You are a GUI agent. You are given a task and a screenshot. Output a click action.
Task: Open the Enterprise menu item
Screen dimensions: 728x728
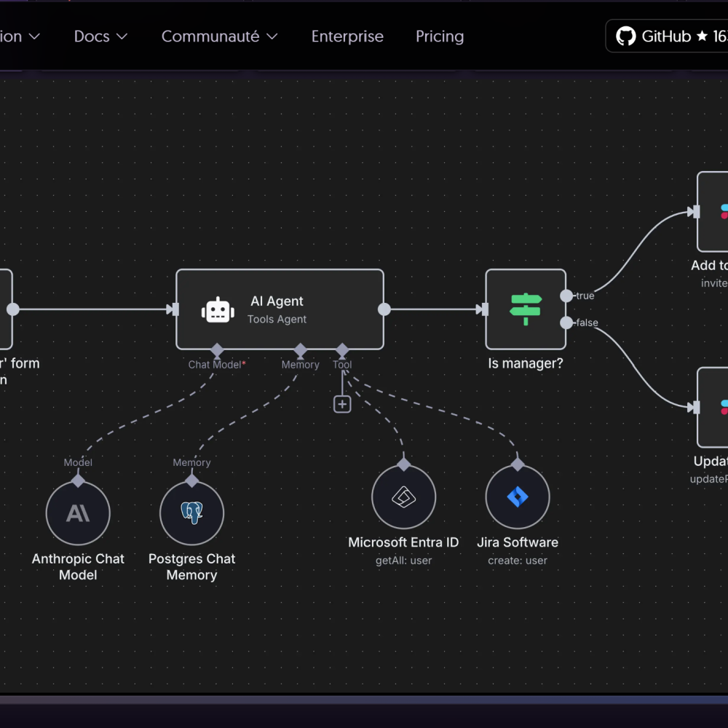(x=347, y=36)
